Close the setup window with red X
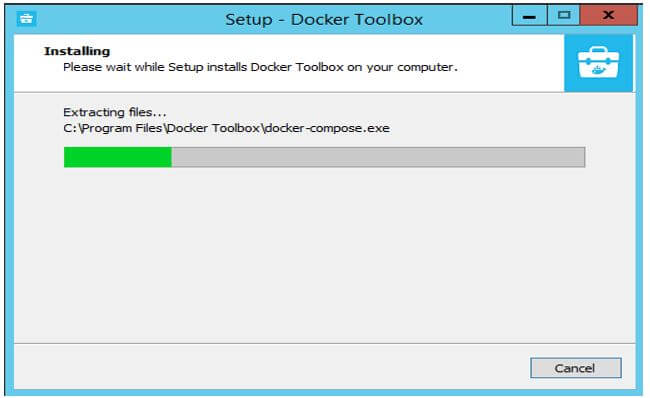The image size is (650, 398). [x=609, y=16]
